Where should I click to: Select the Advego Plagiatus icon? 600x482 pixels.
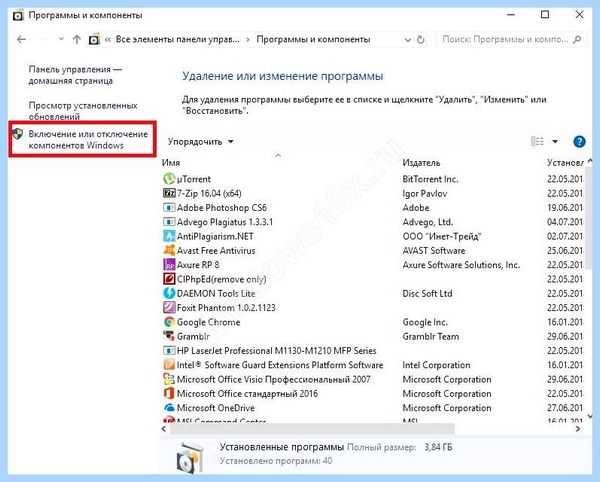[169, 222]
